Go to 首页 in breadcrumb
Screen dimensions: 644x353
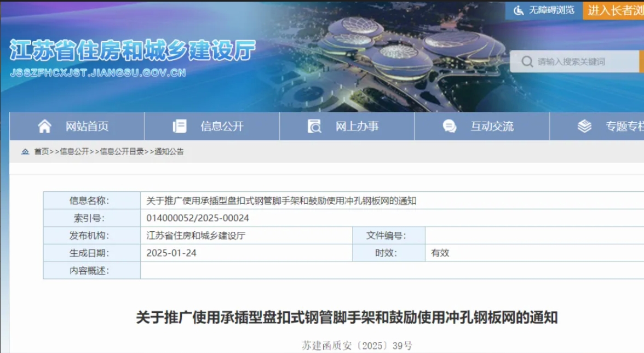tap(42, 152)
